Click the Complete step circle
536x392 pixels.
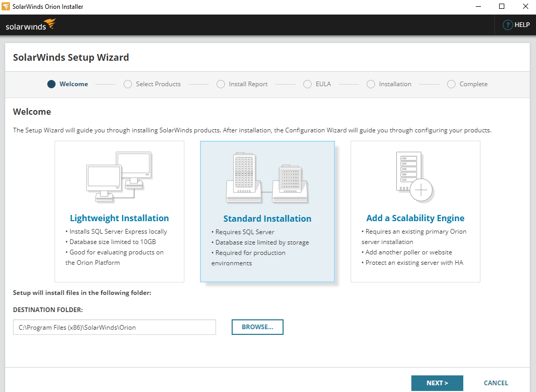coord(451,84)
